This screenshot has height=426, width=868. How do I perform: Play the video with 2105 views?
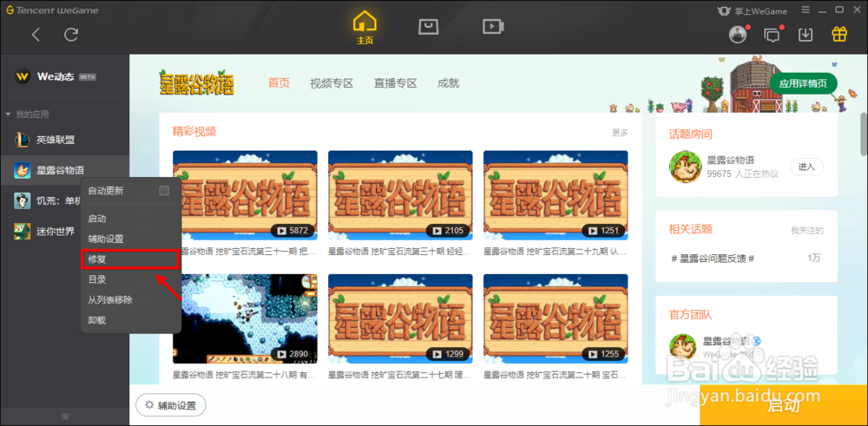click(x=400, y=195)
